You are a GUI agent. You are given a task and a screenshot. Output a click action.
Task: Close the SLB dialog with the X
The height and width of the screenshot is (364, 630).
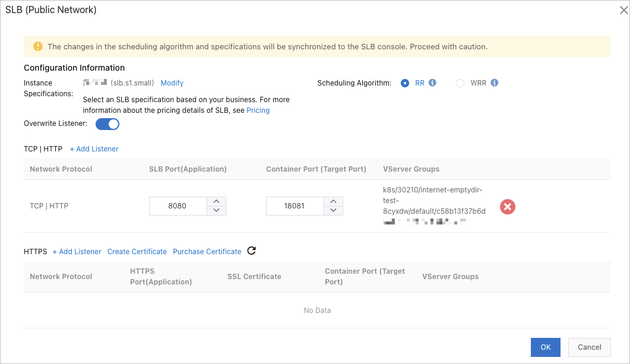point(622,10)
